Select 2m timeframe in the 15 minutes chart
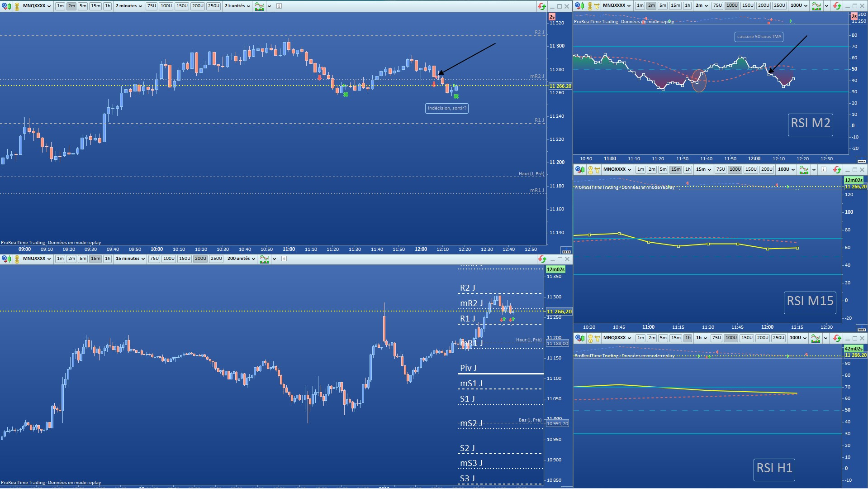Screen dimensions: 868x489 coord(71,259)
